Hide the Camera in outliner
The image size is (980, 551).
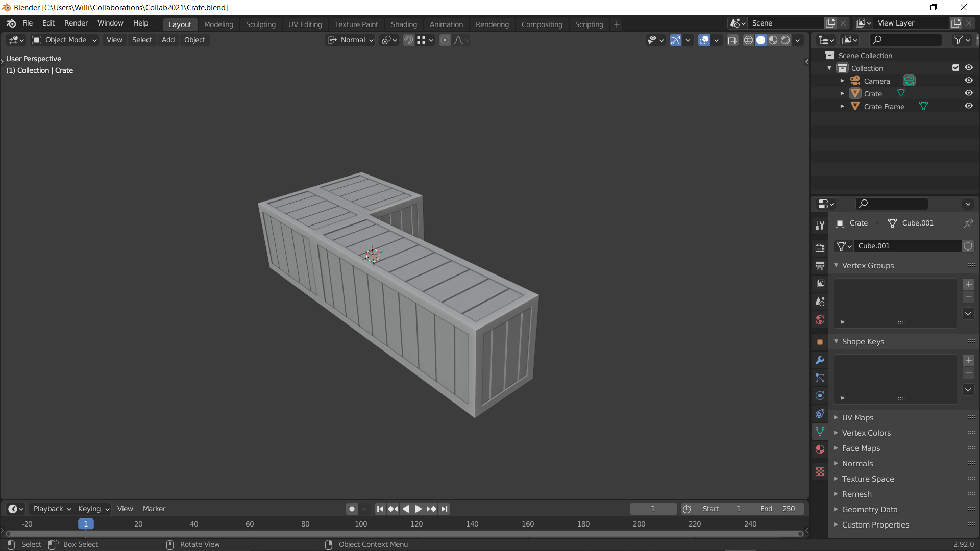click(x=968, y=81)
